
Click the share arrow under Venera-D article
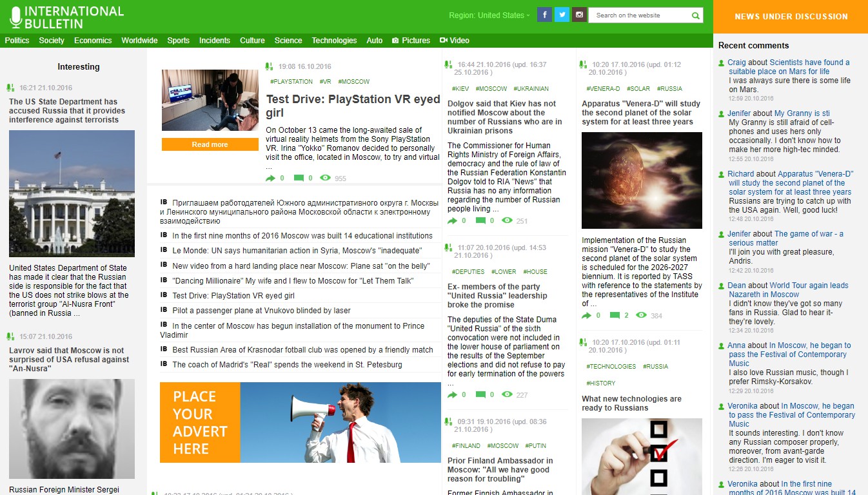[x=586, y=315]
